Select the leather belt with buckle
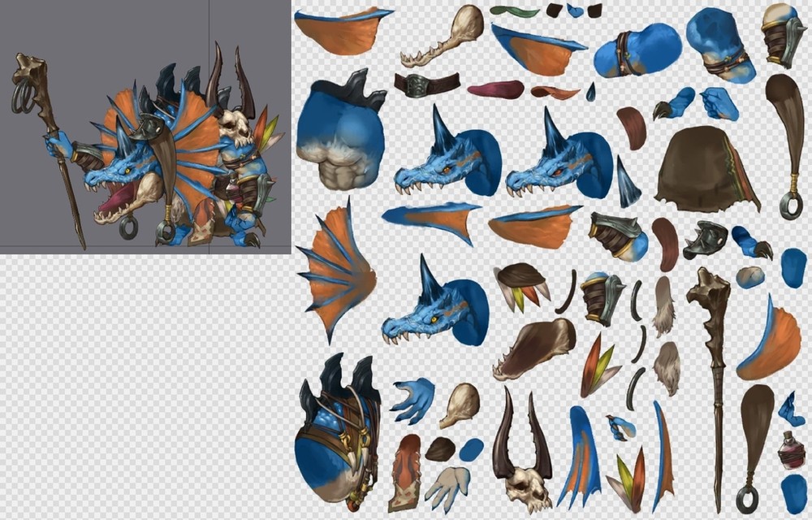The width and height of the screenshot is (812, 520). pos(427,84)
